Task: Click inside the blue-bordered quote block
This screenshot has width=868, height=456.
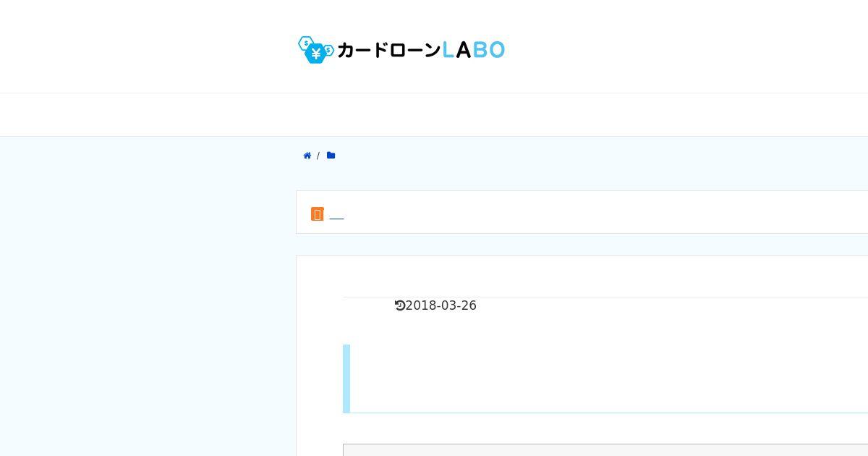Action: pyautogui.click(x=608, y=379)
